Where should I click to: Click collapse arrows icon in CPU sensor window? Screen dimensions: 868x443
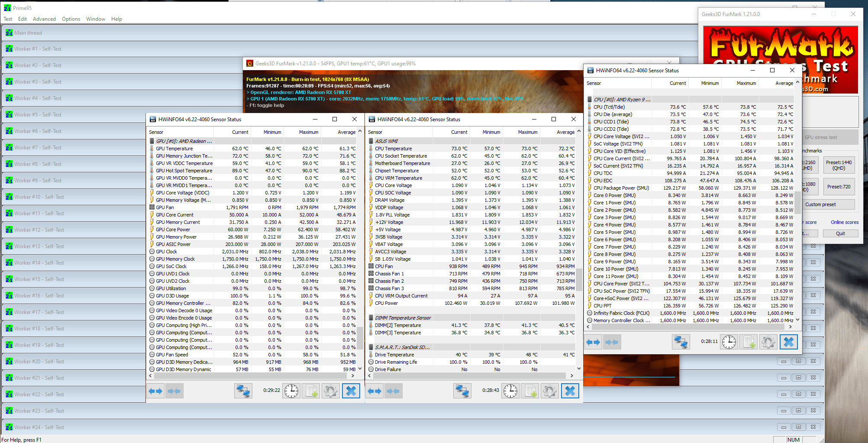(x=612, y=342)
